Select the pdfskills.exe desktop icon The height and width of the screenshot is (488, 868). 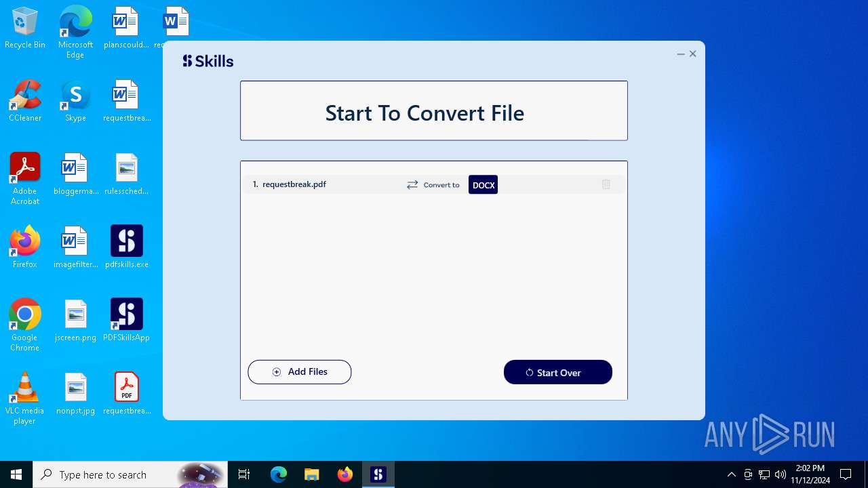tap(126, 248)
